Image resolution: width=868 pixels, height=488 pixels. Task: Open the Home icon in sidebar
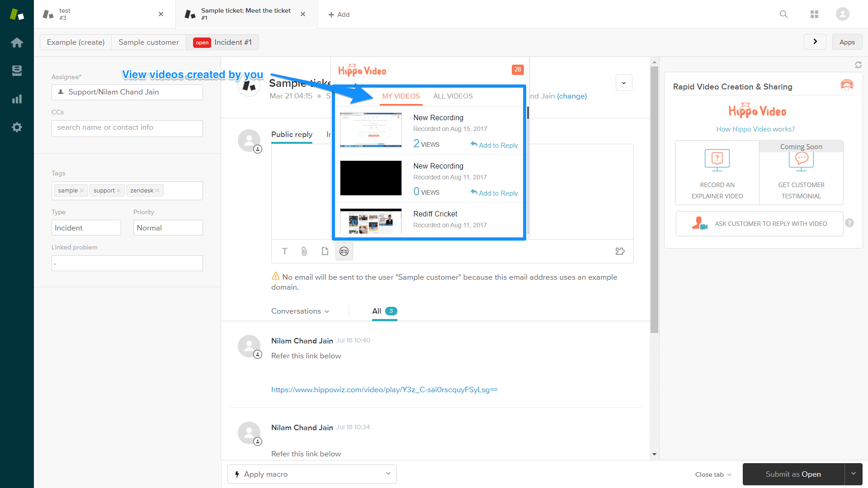tap(17, 42)
